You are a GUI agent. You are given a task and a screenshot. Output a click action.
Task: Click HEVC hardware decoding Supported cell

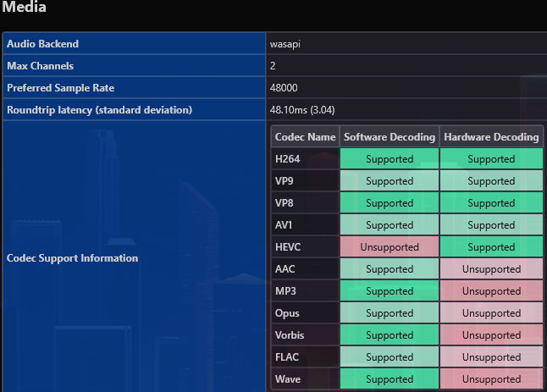pos(491,247)
